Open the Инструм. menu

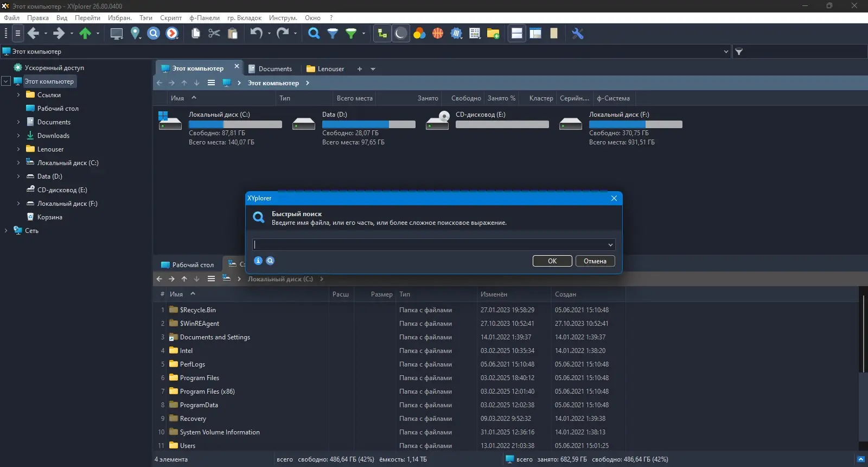pyautogui.click(x=283, y=18)
